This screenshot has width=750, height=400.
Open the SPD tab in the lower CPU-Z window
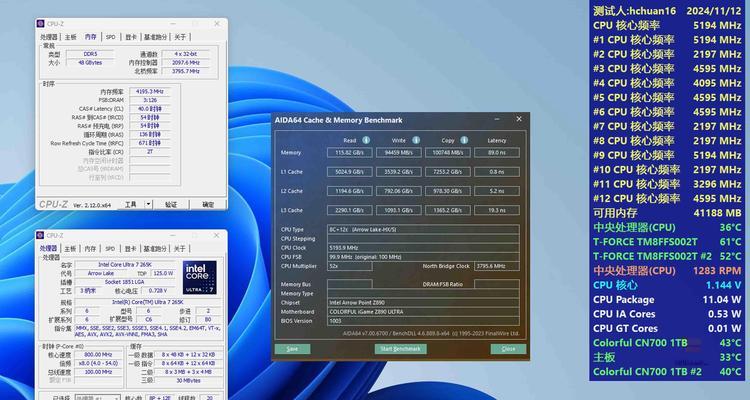point(110,249)
